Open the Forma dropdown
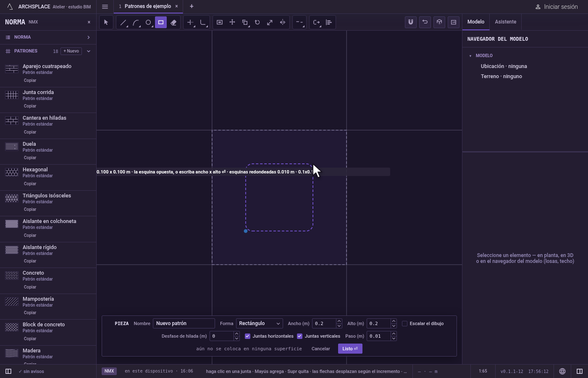 click(x=259, y=323)
